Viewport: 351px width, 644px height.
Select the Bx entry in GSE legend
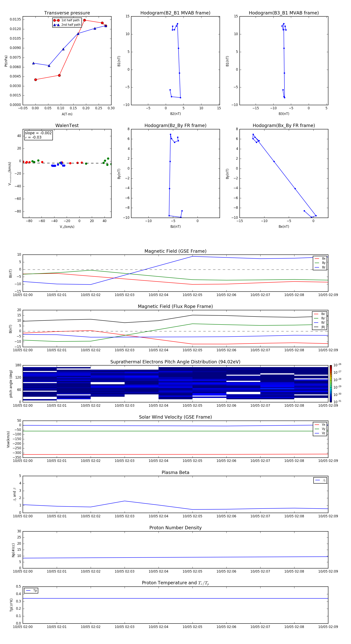(x=320, y=259)
